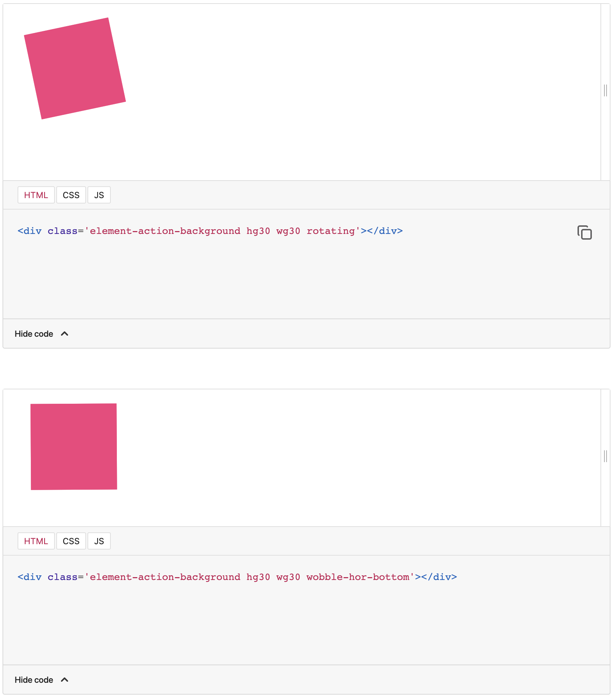Viewport: 613px width, 700px height.
Task: Collapse code with second Hide code toggle
Action: coord(42,680)
